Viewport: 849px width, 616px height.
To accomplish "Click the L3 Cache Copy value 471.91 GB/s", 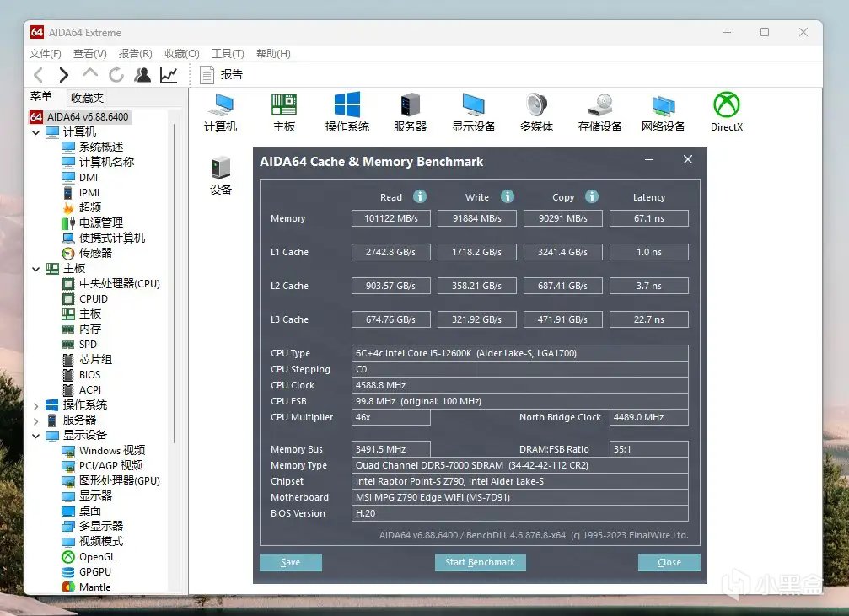I will (x=563, y=319).
